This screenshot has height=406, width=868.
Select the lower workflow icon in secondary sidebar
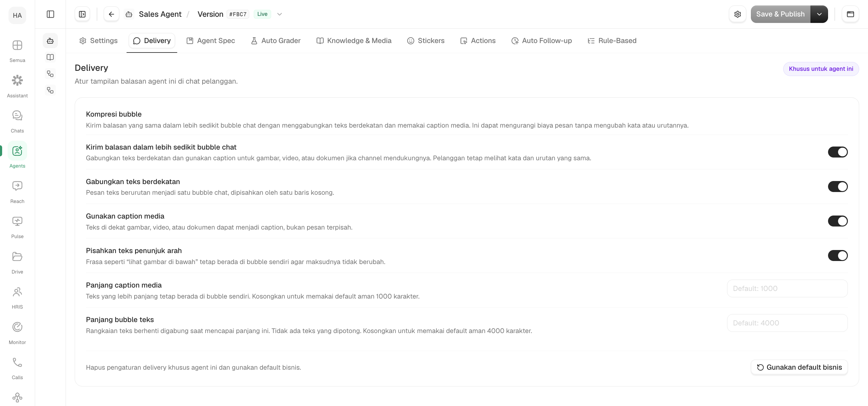tap(50, 90)
